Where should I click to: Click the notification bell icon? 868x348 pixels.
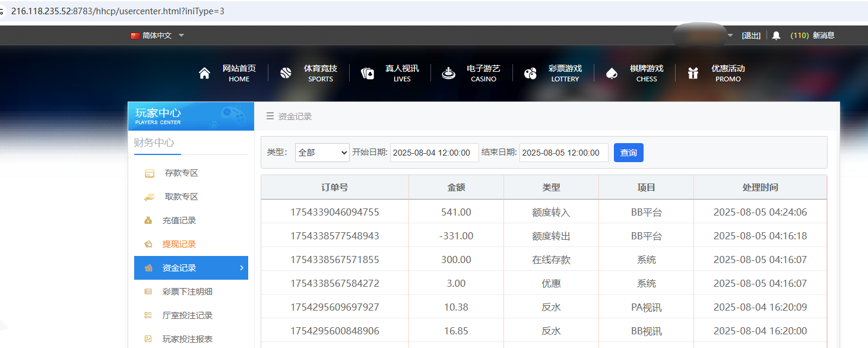(776, 35)
